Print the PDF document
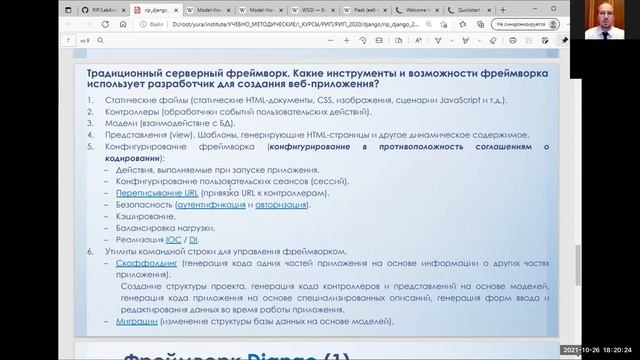 coord(513,40)
